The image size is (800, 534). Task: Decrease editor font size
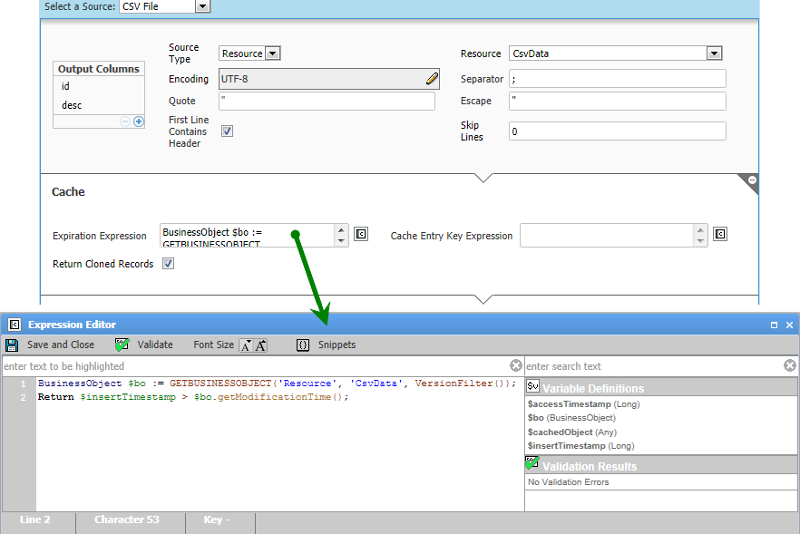[246, 345]
